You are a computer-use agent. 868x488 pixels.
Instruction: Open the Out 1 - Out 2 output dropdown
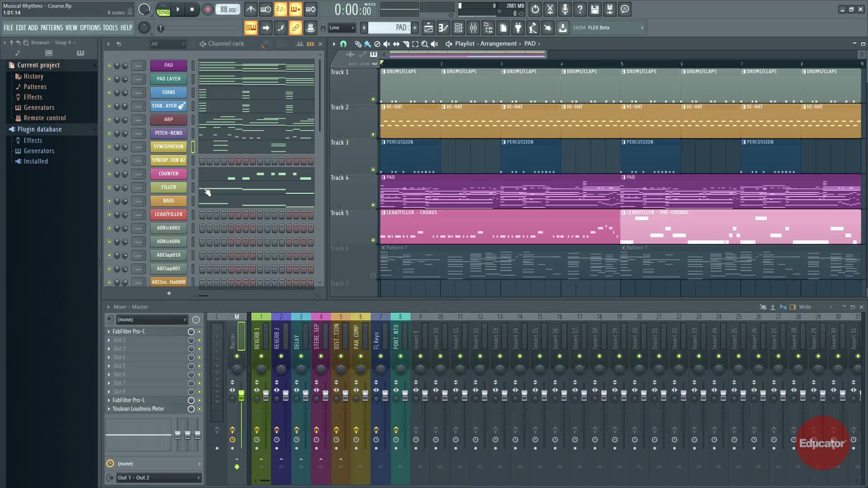(x=158, y=478)
